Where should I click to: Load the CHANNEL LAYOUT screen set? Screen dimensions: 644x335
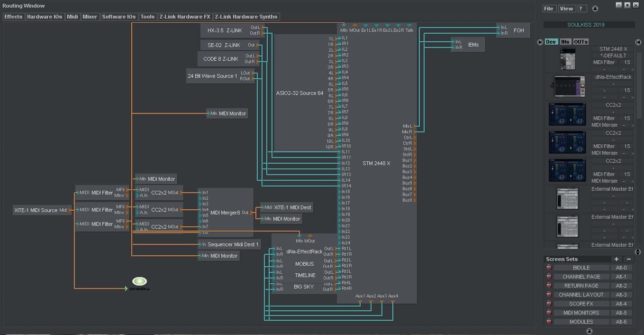pos(581,295)
